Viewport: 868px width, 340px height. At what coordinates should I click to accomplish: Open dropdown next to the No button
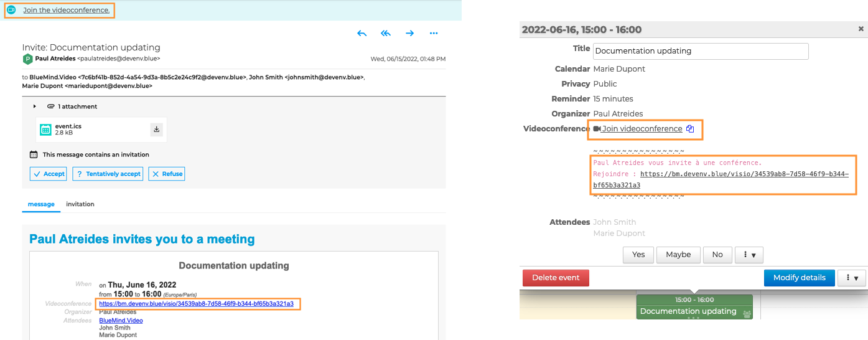[749, 255]
